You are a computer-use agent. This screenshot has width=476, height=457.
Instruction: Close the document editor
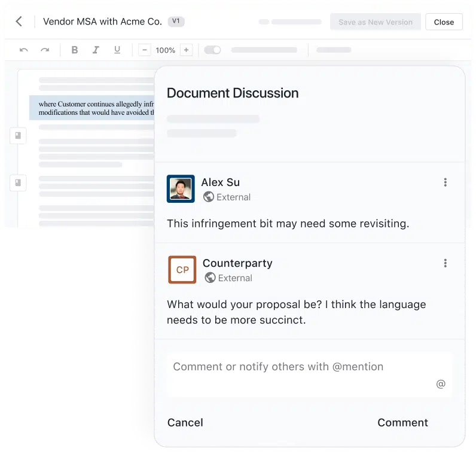444,22
